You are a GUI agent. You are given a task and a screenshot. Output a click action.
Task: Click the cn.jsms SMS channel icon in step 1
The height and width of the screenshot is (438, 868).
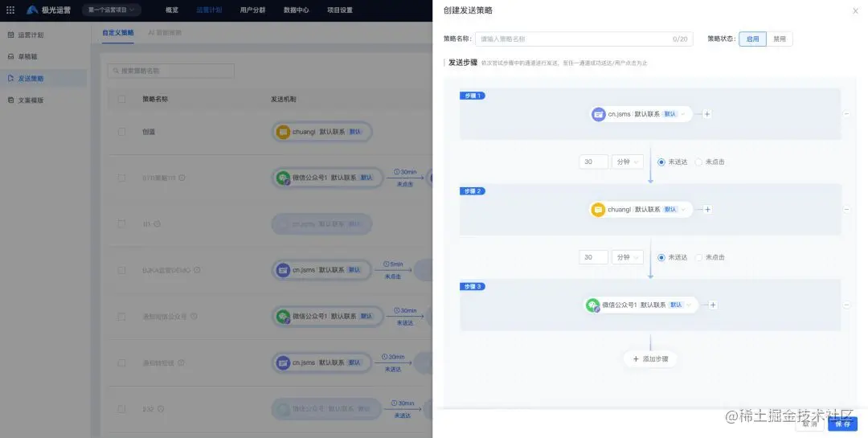[599, 114]
